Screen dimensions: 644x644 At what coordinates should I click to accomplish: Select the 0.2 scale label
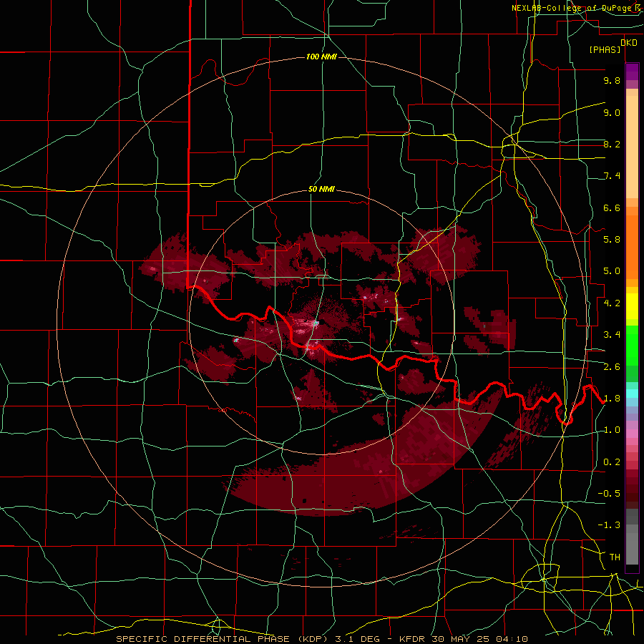pos(612,462)
